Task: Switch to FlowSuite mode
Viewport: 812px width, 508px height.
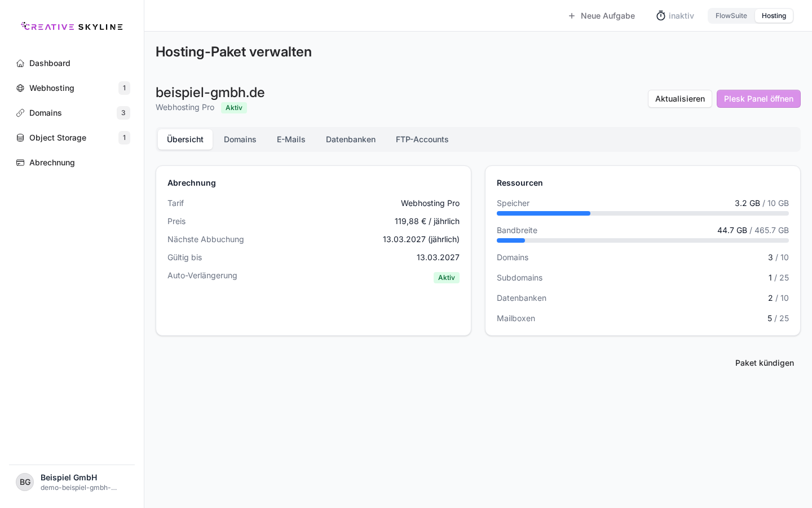Action: 731,16
